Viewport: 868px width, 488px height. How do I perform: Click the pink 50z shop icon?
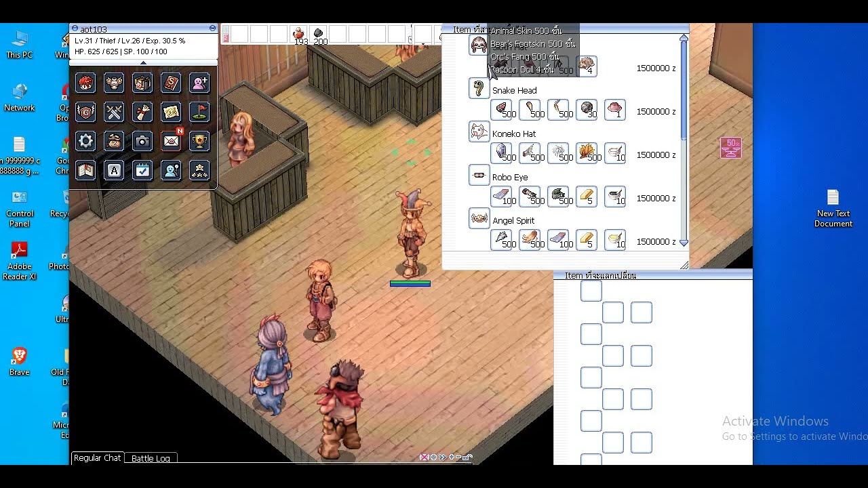pos(731,148)
